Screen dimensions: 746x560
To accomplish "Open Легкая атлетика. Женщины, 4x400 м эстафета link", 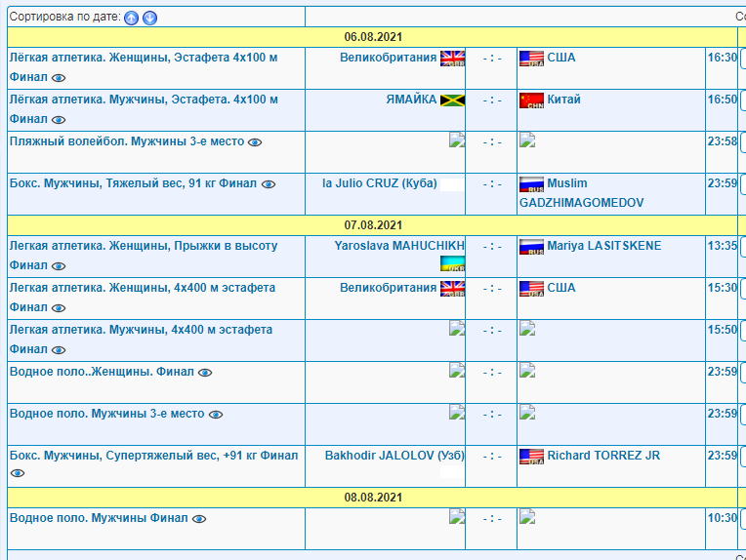I will 143,288.
